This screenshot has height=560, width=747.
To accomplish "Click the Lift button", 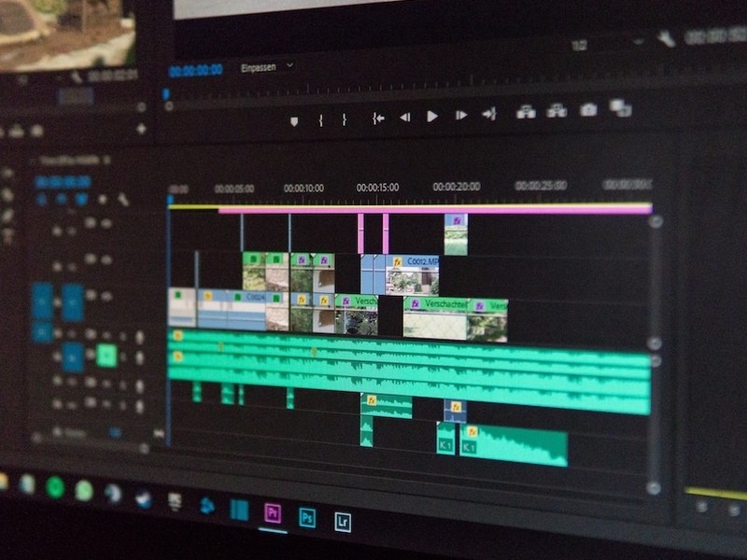I will click(526, 112).
